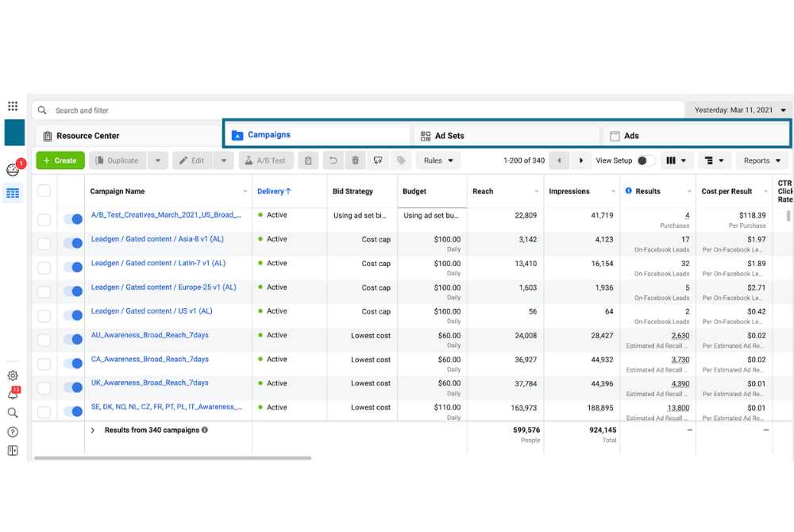794x532 pixels.
Task: Click the green Create button
Action: click(60, 160)
